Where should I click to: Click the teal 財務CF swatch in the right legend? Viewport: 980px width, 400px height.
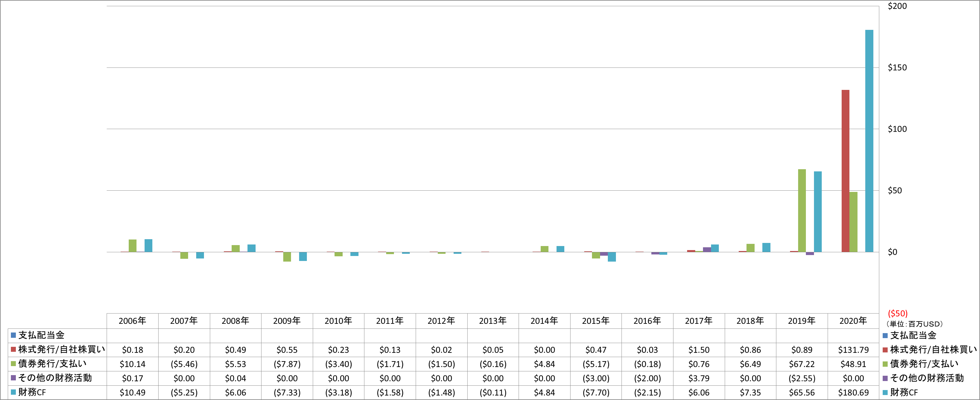coord(885,393)
